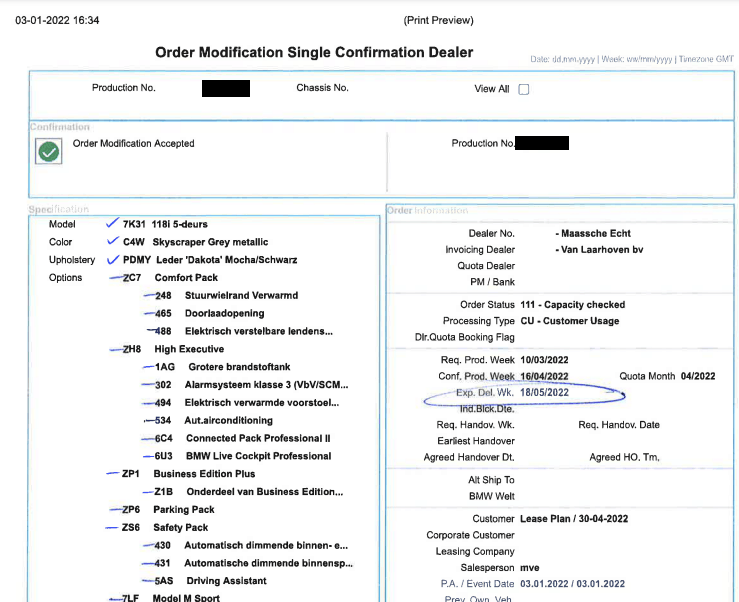Select option 6U3 BMW Live Cockpit Professional

(243, 456)
